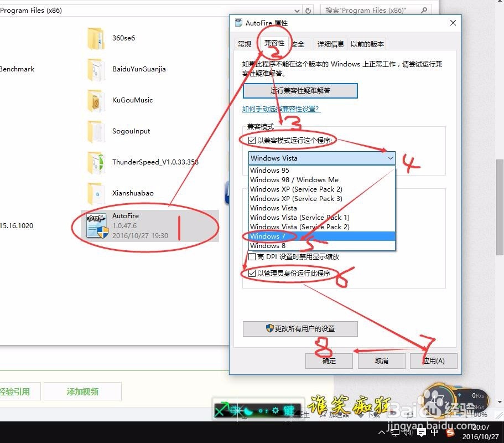Run the compatibility troubleshooter button
The image size is (504, 443).
[x=300, y=91]
